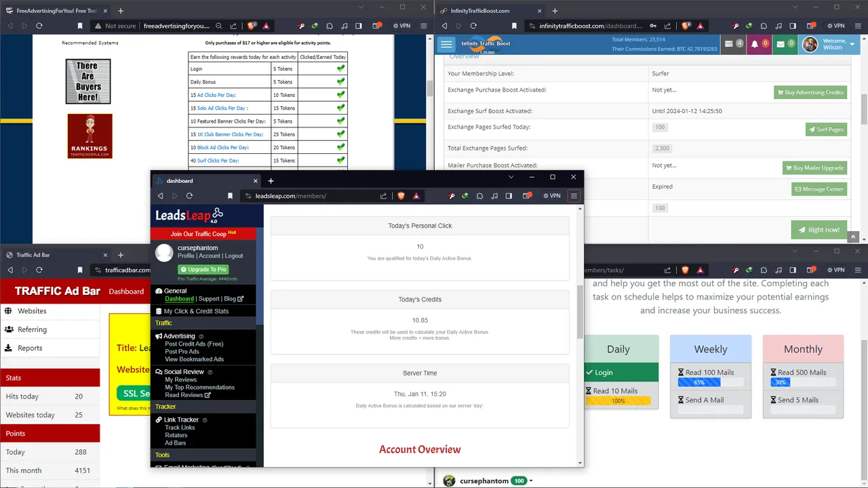
Task: Close the LeadsLeap dashboard tab
Action: pos(256,181)
